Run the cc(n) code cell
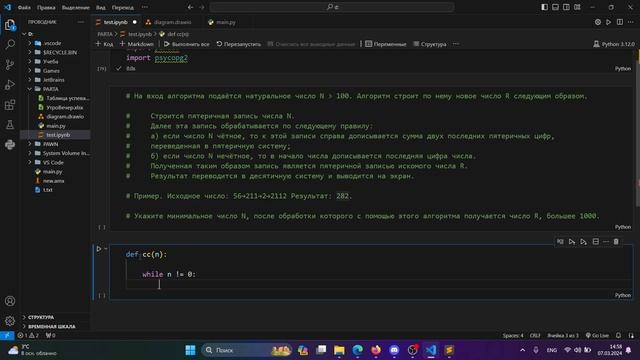Screen dimensions: 640x360 (x=99, y=249)
